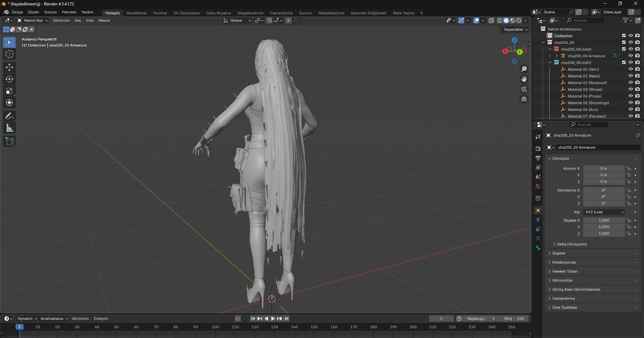Select the Rotate tool
Image resolution: width=644 pixels, height=338 pixels.
click(9, 79)
